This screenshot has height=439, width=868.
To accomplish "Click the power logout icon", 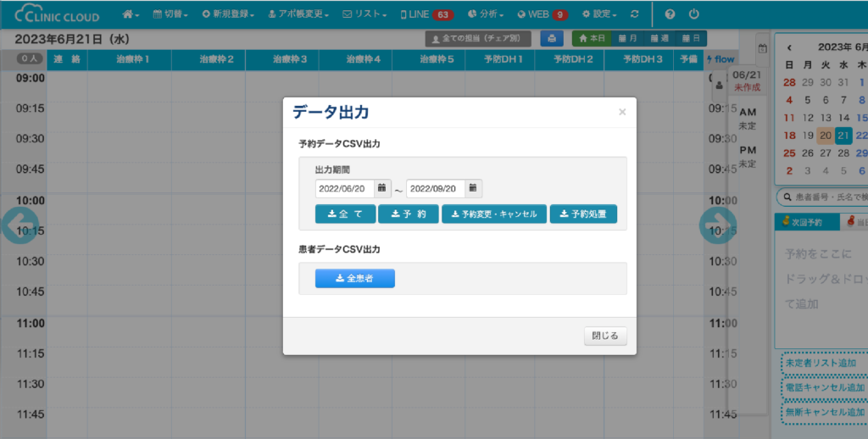I will (x=693, y=14).
